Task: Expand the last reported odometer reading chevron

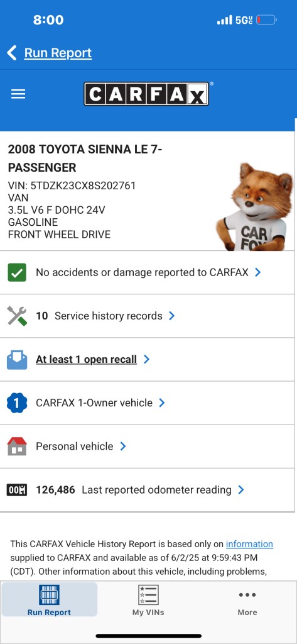Action: click(240, 490)
